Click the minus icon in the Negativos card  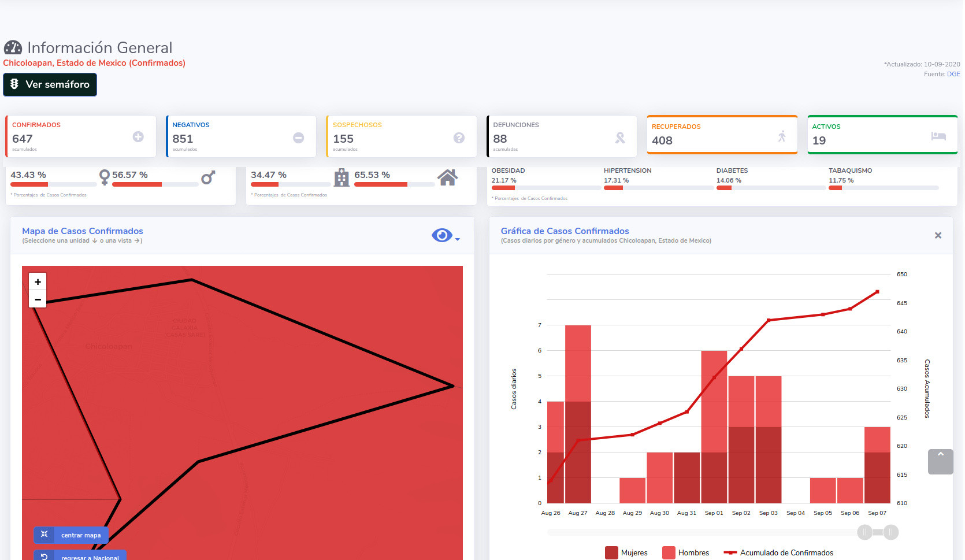(298, 138)
